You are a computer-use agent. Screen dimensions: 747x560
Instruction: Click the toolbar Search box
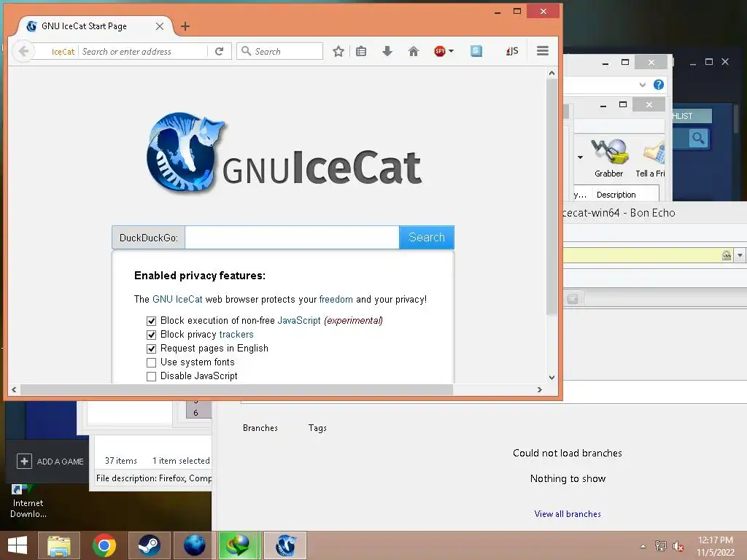coord(279,51)
